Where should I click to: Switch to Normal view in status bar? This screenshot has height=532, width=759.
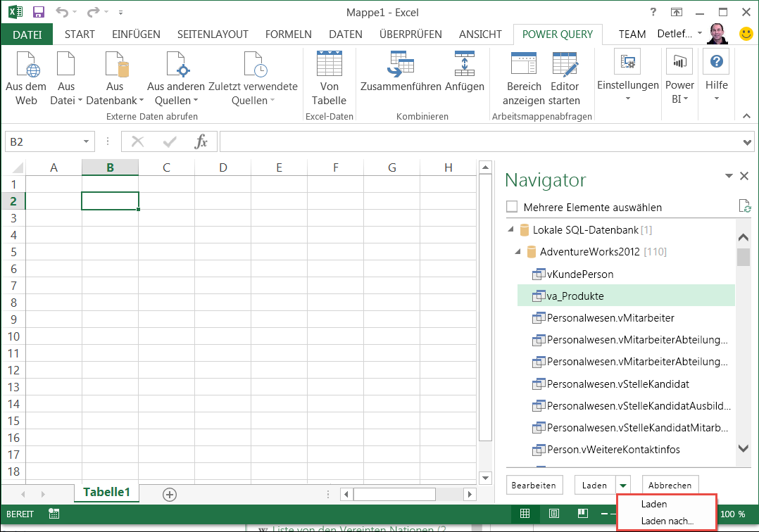click(x=525, y=514)
